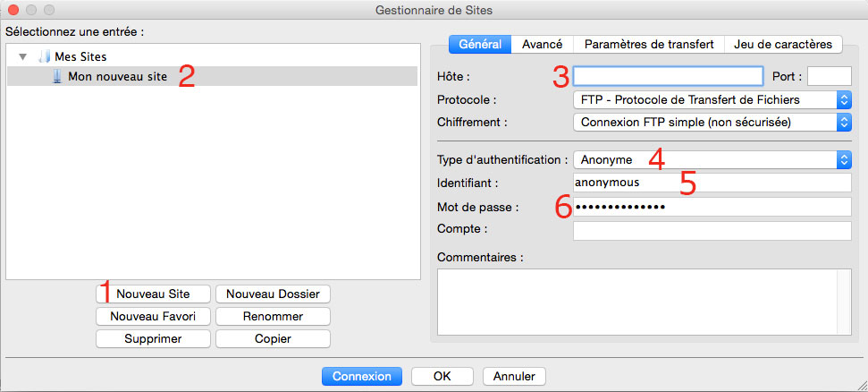The image size is (868, 392).
Task: Click the Nouveau Site button
Action: [154, 294]
